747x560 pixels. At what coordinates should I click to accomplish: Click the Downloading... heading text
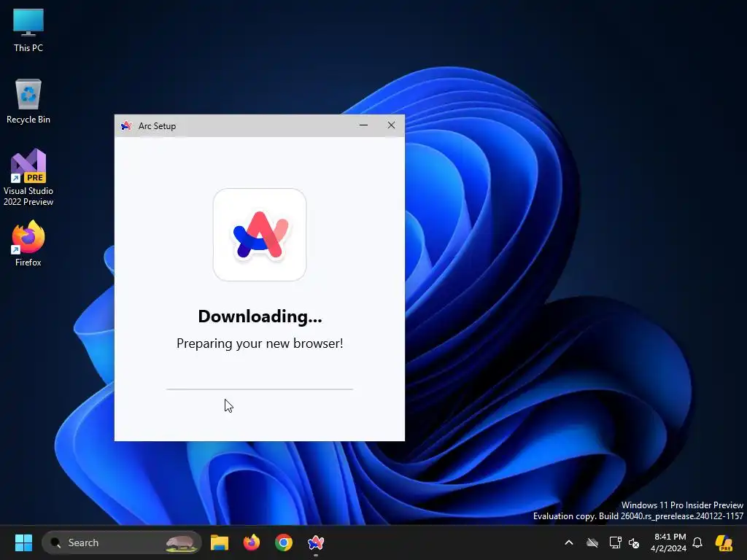[260, 316]
